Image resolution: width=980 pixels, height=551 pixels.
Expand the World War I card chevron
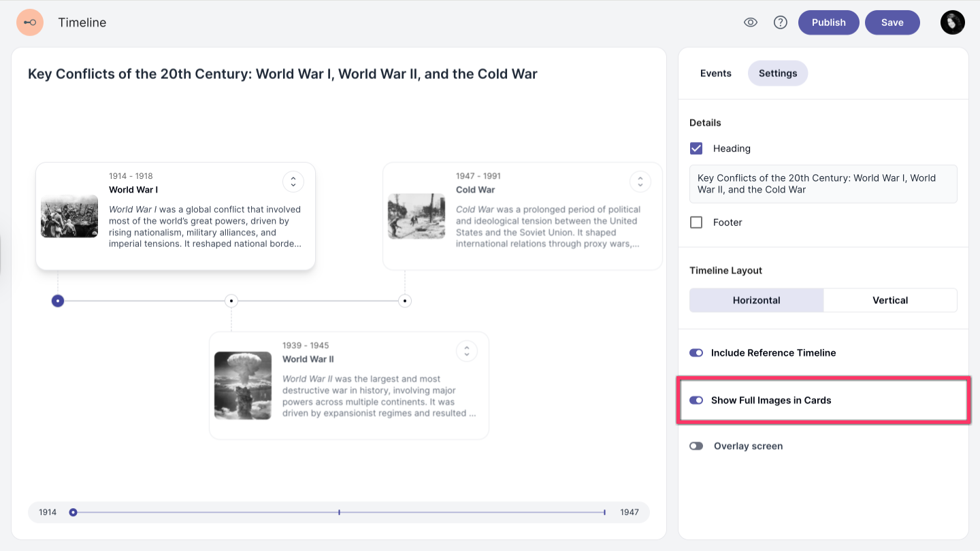pyautogui.click(x=293, y=182)
